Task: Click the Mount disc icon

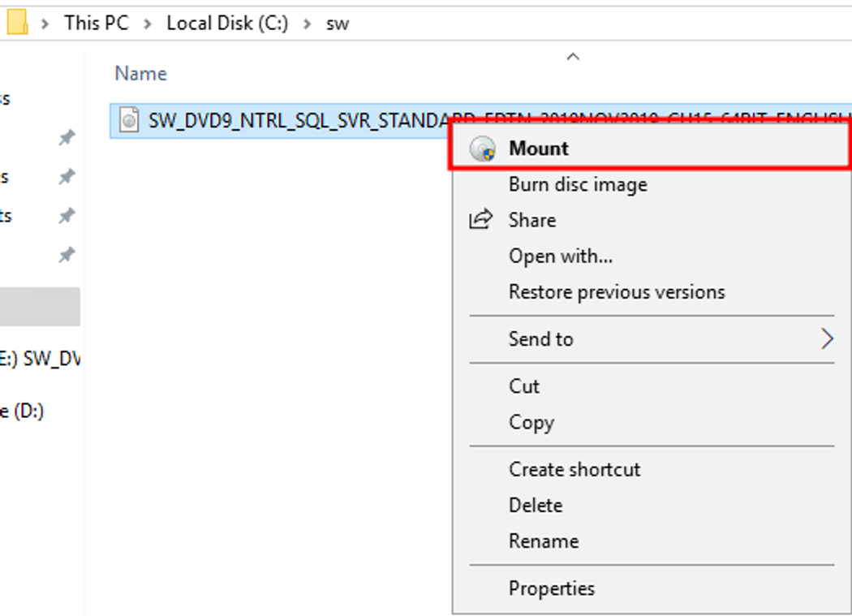Action: coord(482,149)
